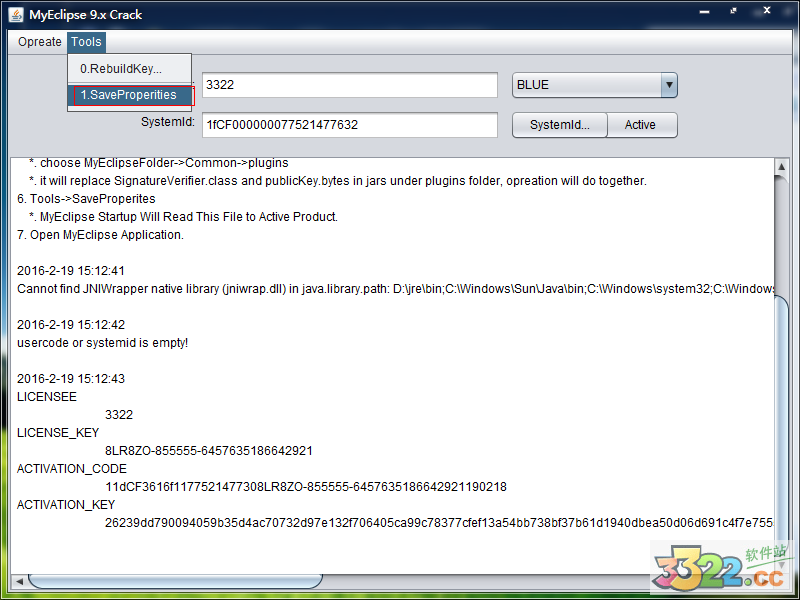
Task: Click the ACTIVATION_CODE label in the log
Action: 72,469
